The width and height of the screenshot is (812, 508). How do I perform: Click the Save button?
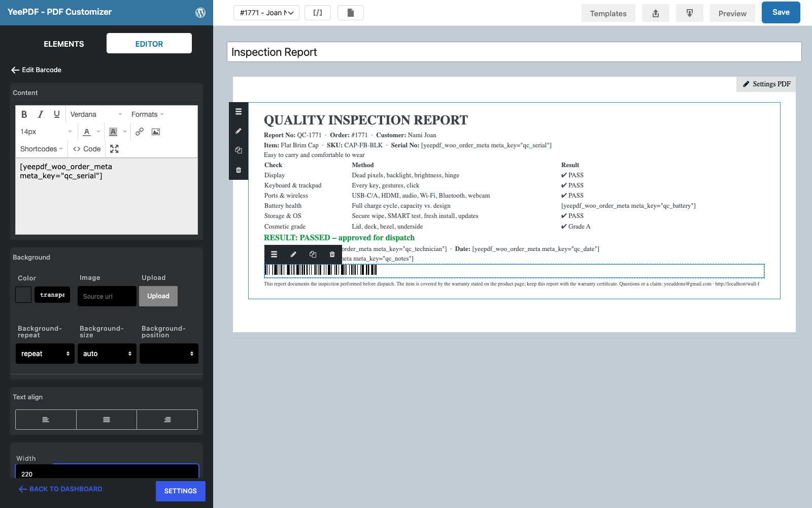781,13
